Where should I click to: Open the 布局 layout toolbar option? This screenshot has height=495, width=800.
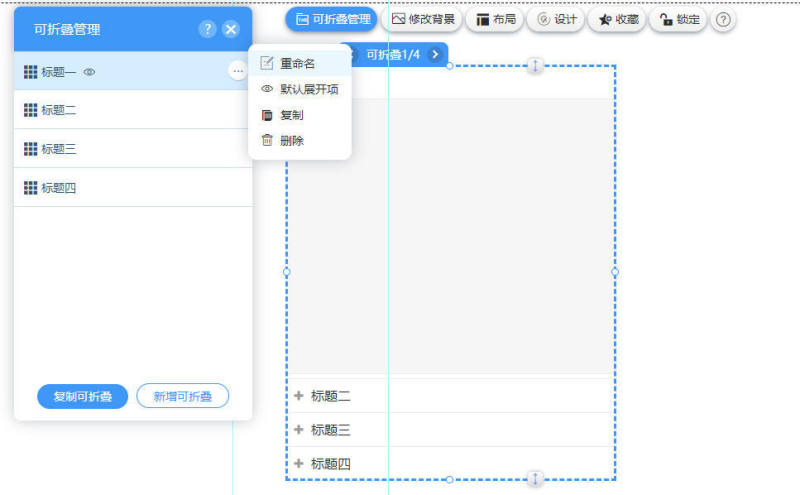coord(496,19)
